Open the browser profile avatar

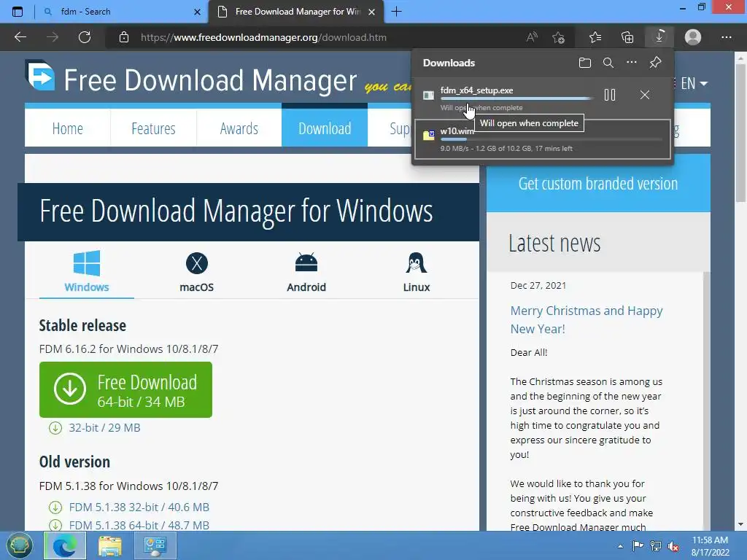(x=693, y=37)
